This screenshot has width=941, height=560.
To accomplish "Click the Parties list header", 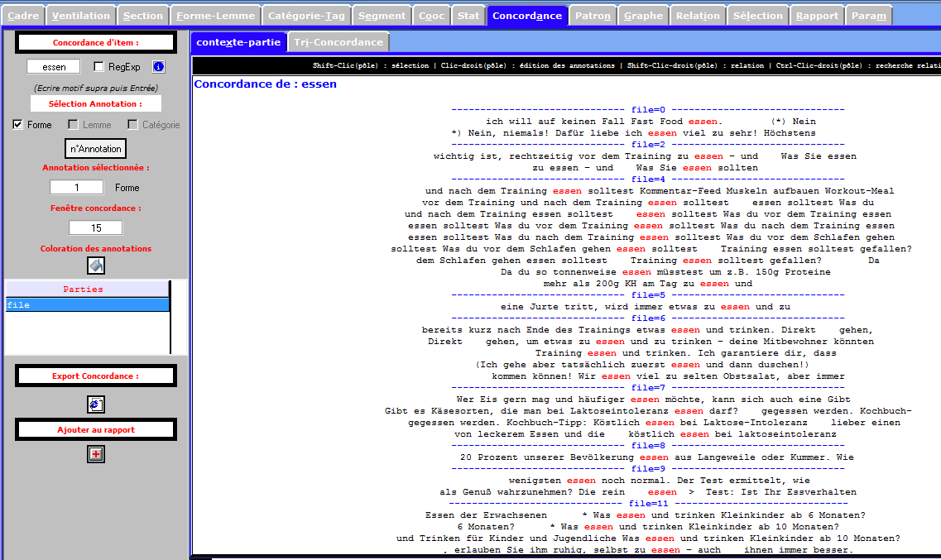I will (x=88, y=289).
